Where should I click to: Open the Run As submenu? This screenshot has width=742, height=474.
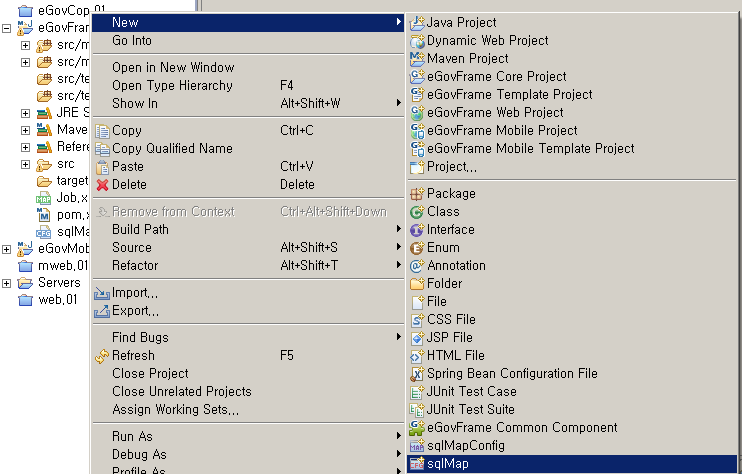(x=132, y=436)
